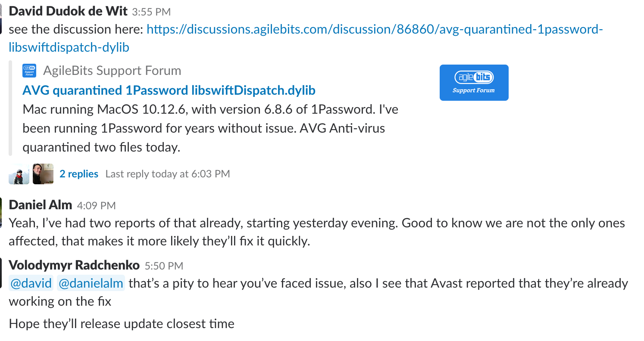644x341 pixels.
Task: Collapse the link preview attachment bar
Action: coord(10,108)
